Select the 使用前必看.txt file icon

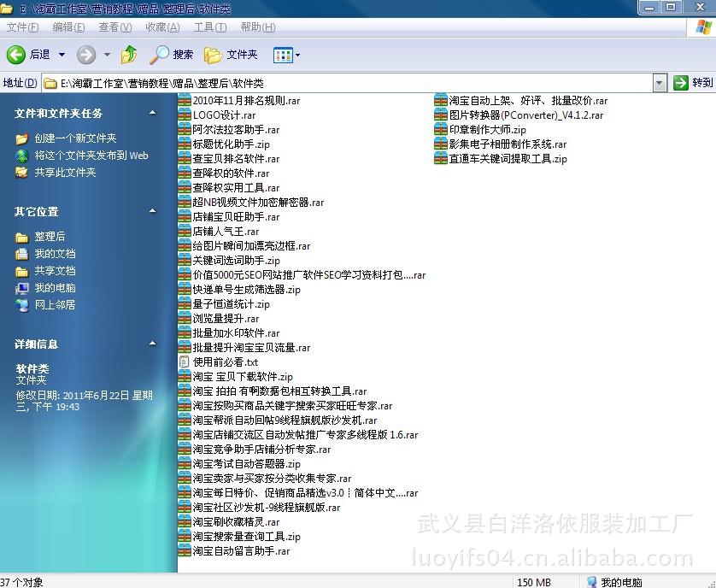click(x=185, y=362)
